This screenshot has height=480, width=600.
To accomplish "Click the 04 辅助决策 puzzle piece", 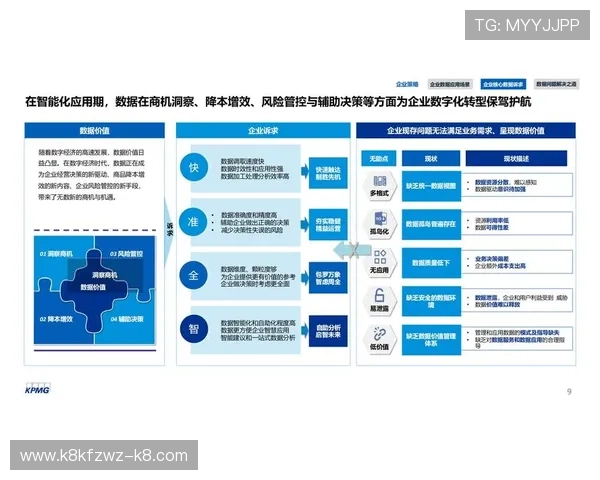I will [x=127, y=319].
